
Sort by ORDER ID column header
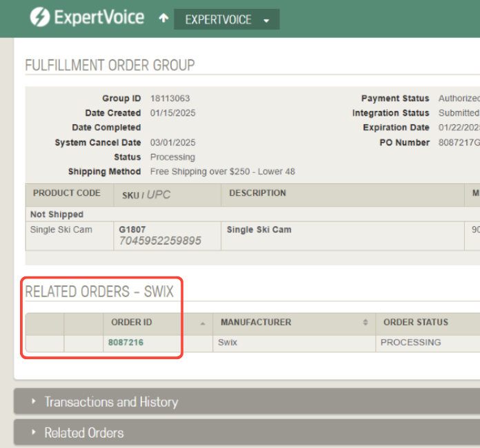[158, 323]
